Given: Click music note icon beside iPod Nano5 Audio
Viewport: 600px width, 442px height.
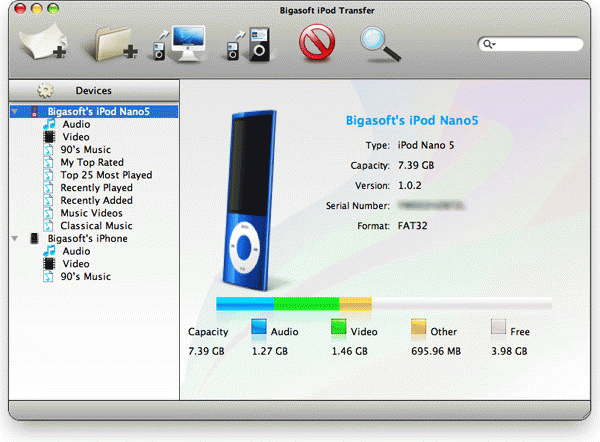Looking at the screenshot, I should 49,124.
